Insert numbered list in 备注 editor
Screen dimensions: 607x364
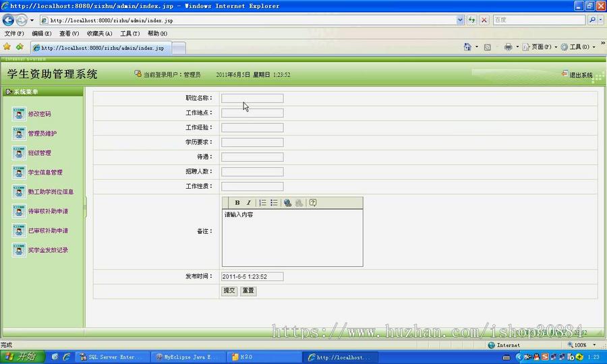click(262, 203)
